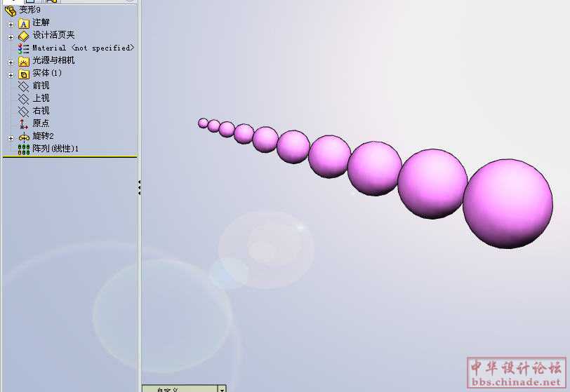Select the 光源与相机 tree label
The image size is (570, 392).
tap(53, 60)
